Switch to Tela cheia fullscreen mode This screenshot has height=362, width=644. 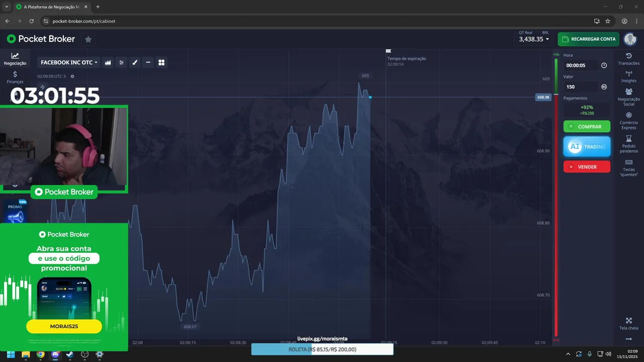pos(628,324)
